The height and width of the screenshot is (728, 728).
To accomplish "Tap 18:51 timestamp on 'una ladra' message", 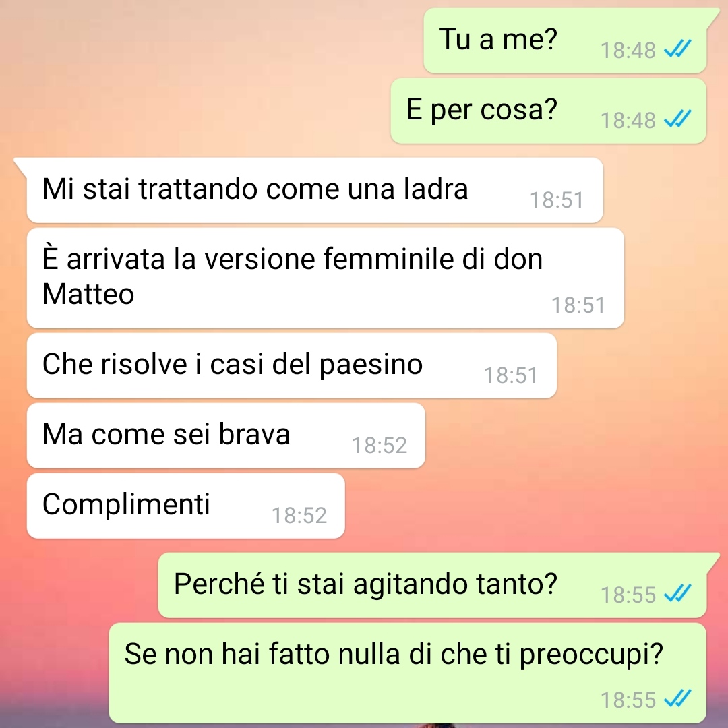I will pyautogui.click(x=557, y=201).
